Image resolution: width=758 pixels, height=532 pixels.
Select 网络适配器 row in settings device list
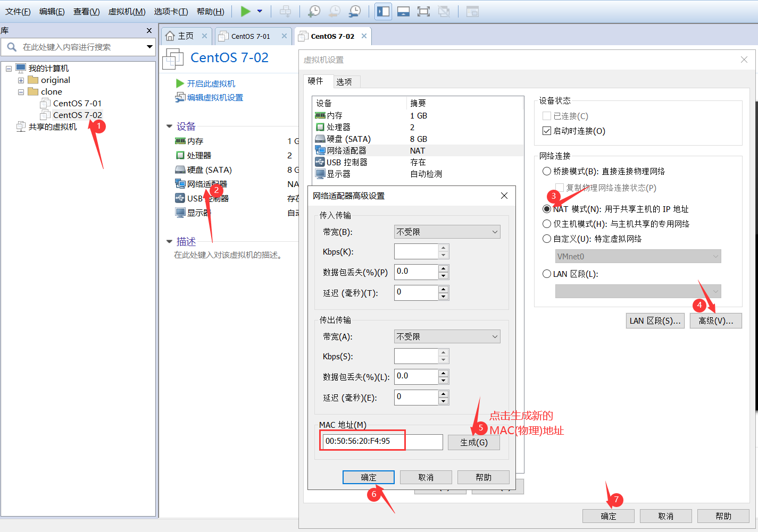click(x=418, y=150)
